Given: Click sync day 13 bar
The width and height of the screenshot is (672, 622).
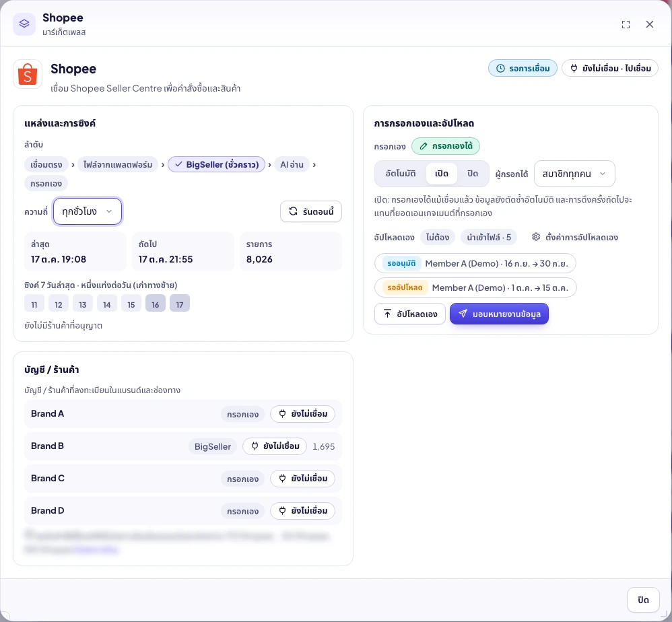Looking at the screenshot, I should coord(83,304).
